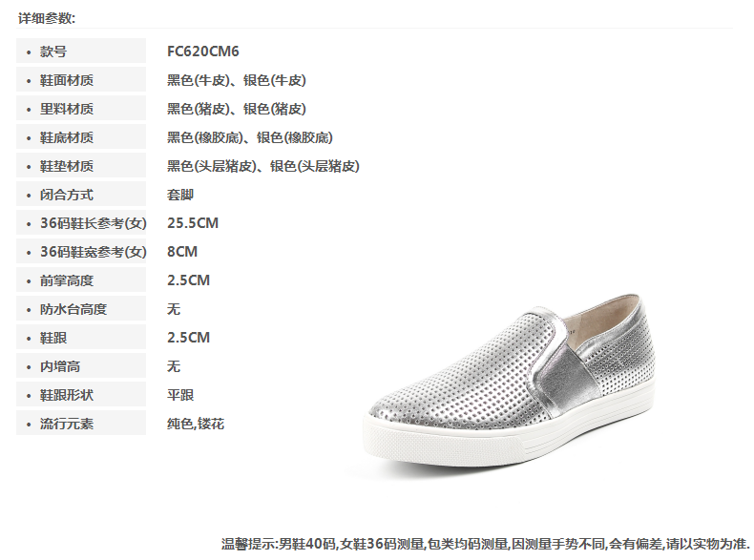Click the model number FC620CM6
Image resolution: width=754 pixels, height=560 pixels.
(203, 51)
